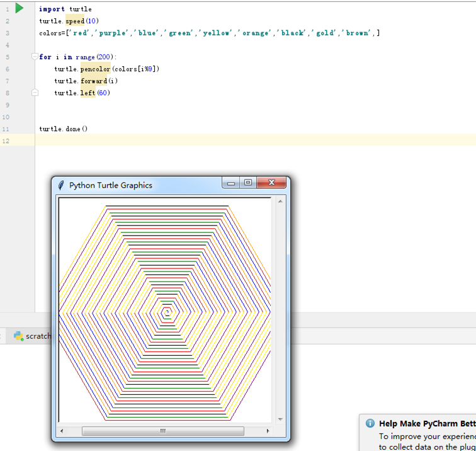Maximize the Python Turtle Graphics window
476x451 pixels.
point(248,183)
